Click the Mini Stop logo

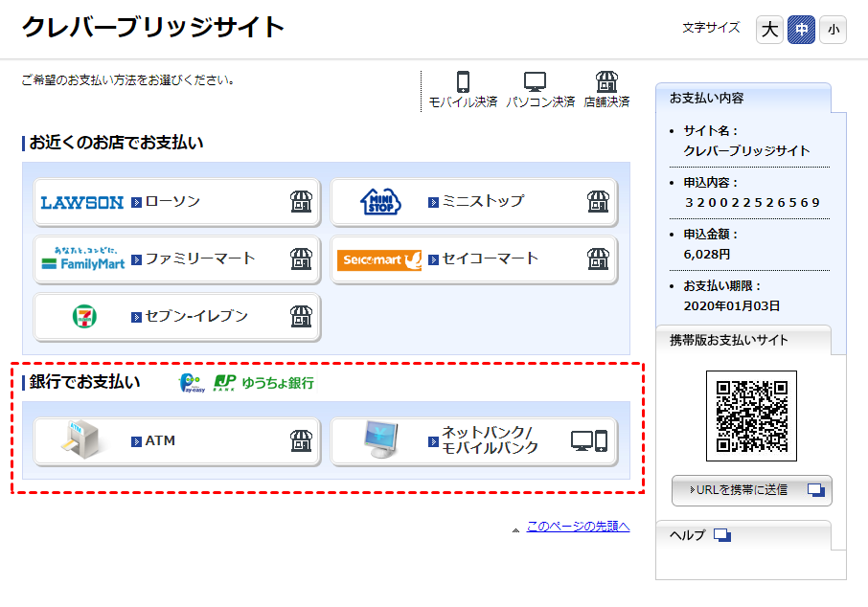[x=380, y=201]
